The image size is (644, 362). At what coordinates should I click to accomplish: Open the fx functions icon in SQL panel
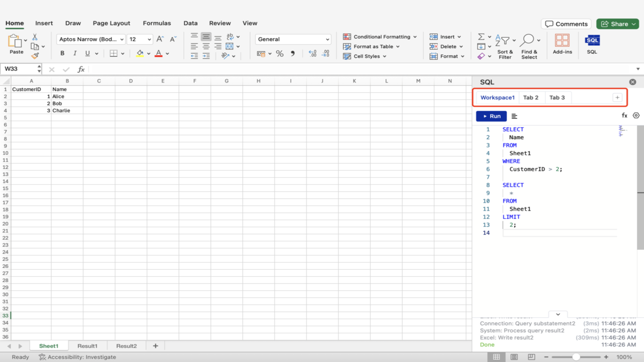coord(624,115)
